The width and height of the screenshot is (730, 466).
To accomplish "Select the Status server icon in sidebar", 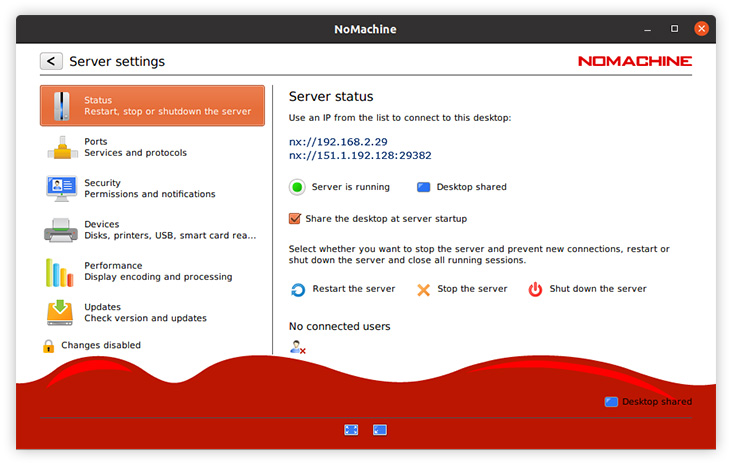I will (x=62, y=106).
